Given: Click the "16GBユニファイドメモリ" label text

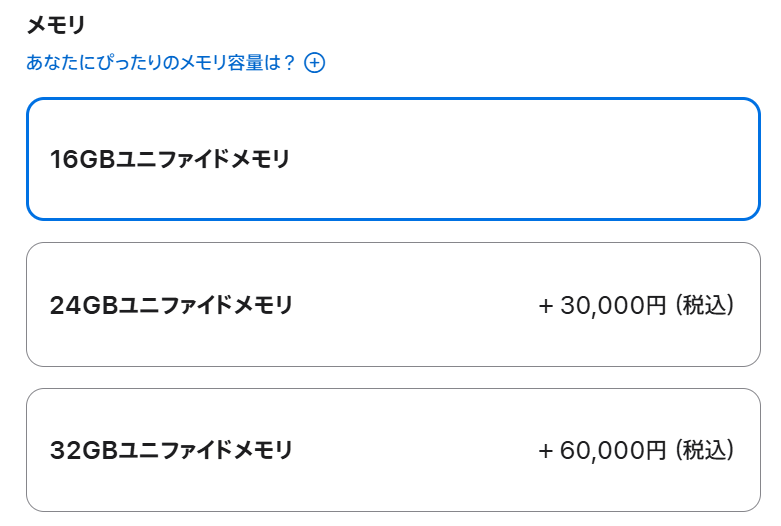Looking at the screenshot, I should (x=170, y=159).
